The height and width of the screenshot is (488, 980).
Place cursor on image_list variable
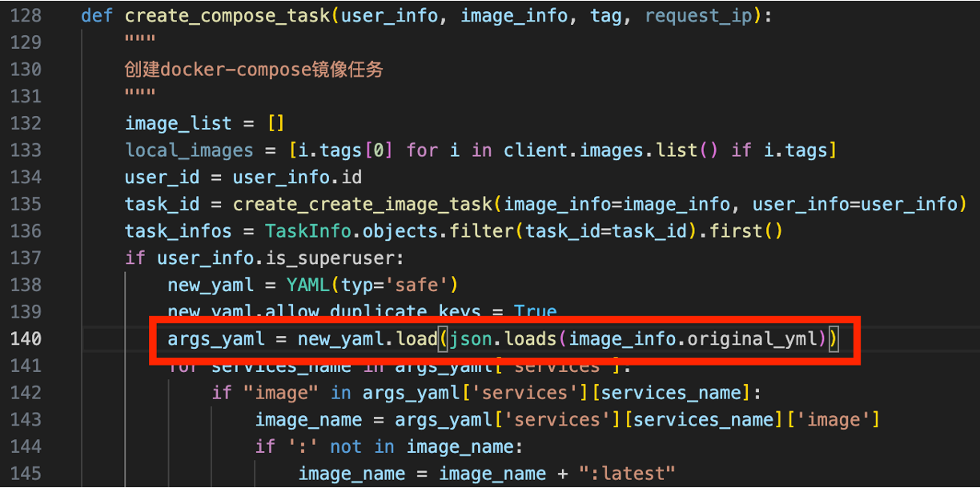pyautogui.click(x=178, y=123)
